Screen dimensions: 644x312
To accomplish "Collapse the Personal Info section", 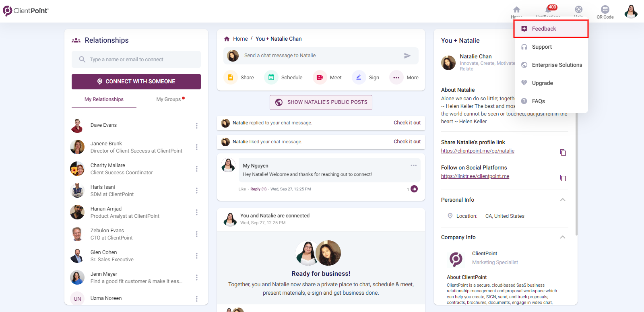I will click(x=563, y=200).
